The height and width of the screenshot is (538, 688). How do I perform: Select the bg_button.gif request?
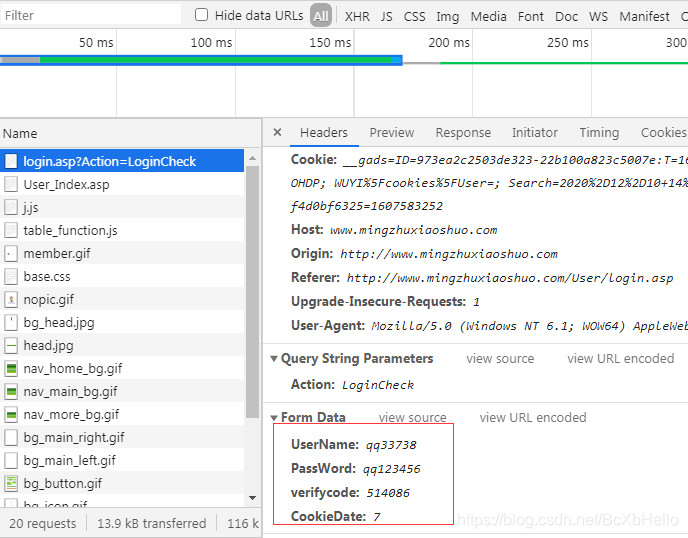tap(122, 484)
